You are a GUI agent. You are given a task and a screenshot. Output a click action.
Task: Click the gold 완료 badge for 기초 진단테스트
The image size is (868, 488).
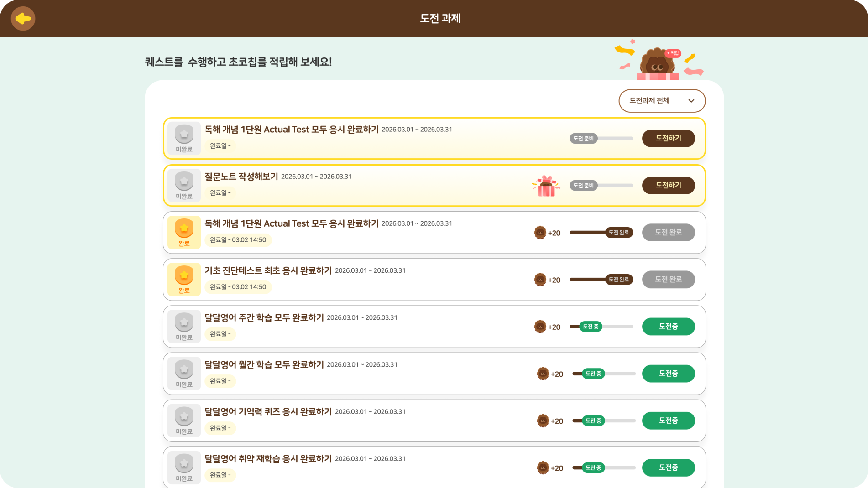click(x=184, y=279)
